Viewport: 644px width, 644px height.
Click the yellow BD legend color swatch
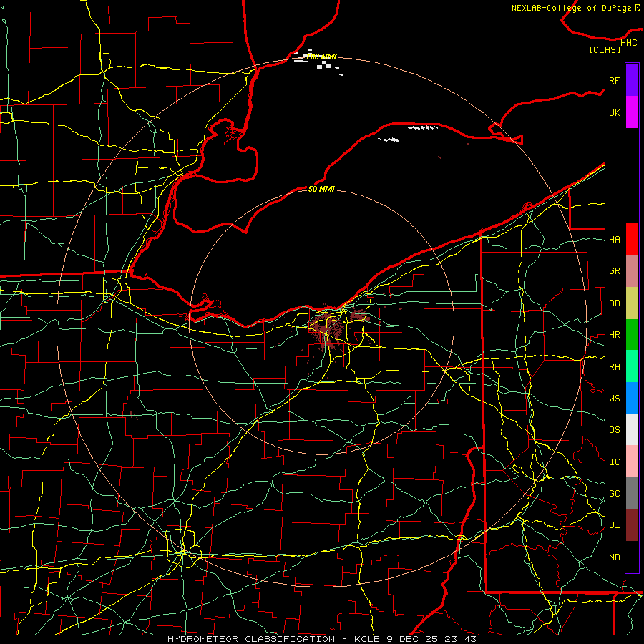(x=632, y=303)
